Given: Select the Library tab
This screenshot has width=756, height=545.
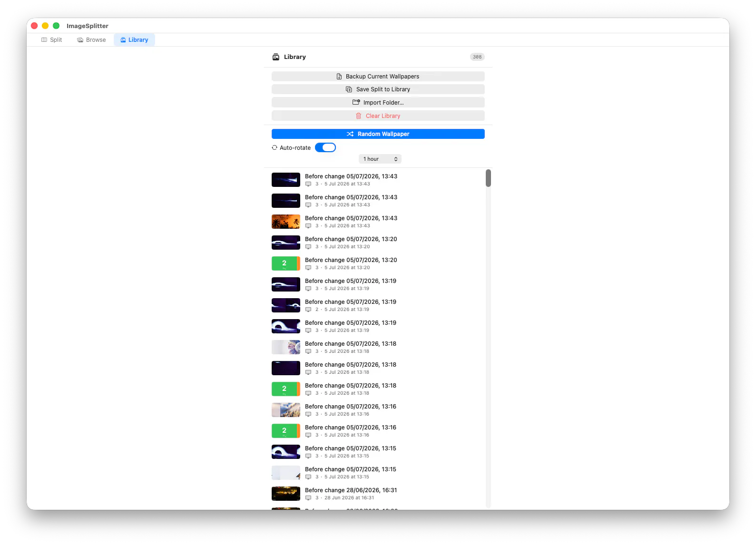Looking at the screenshot, I should (x=134, y=40).
